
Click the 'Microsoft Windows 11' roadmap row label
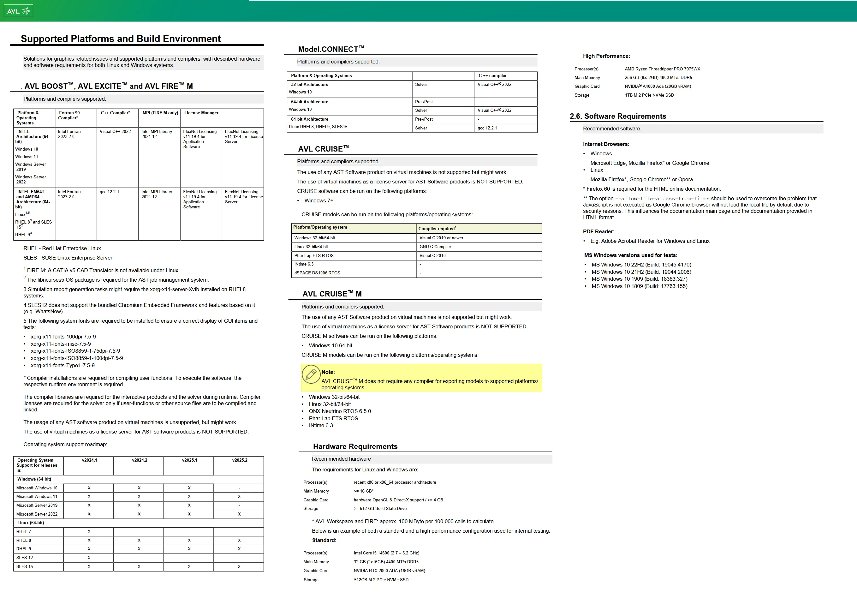(37, 497)
